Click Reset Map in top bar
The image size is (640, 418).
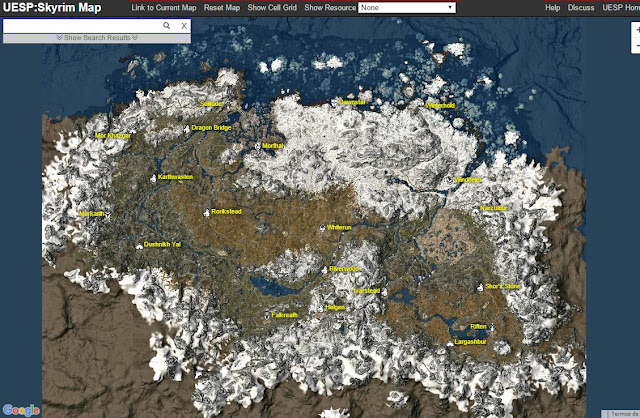pyautogui.click(x=222, y=7)
